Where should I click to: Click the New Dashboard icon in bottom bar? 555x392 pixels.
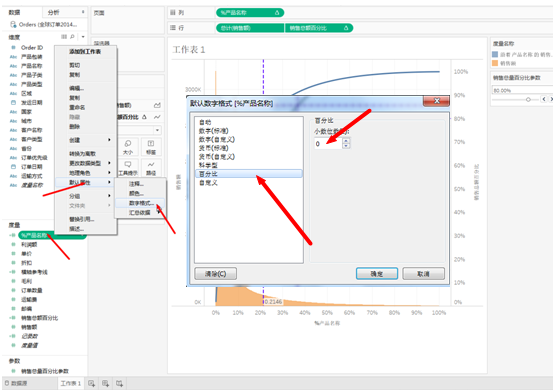point(105,383)
